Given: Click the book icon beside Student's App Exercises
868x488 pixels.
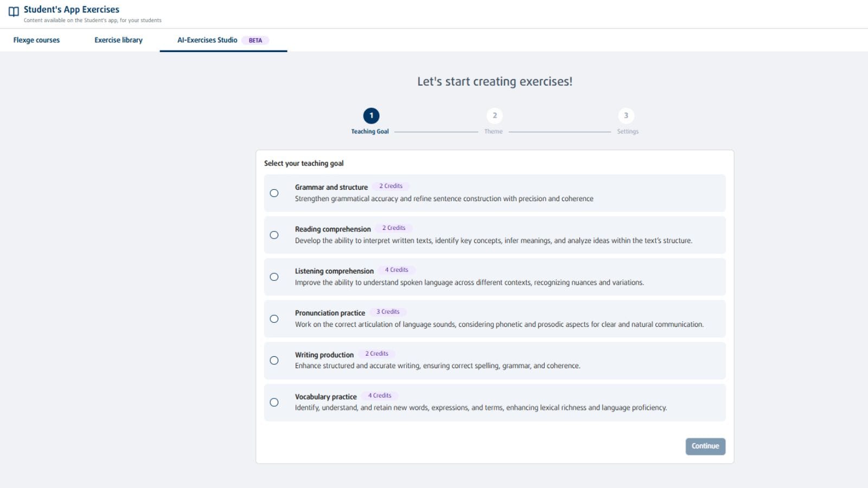Looking at the screenshot, I should (14, 11).
